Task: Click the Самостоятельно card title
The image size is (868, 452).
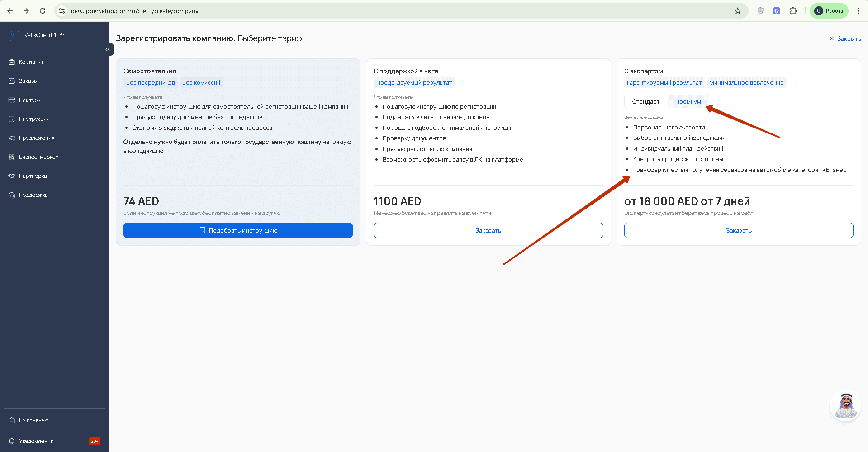Action: pos(150,71)
